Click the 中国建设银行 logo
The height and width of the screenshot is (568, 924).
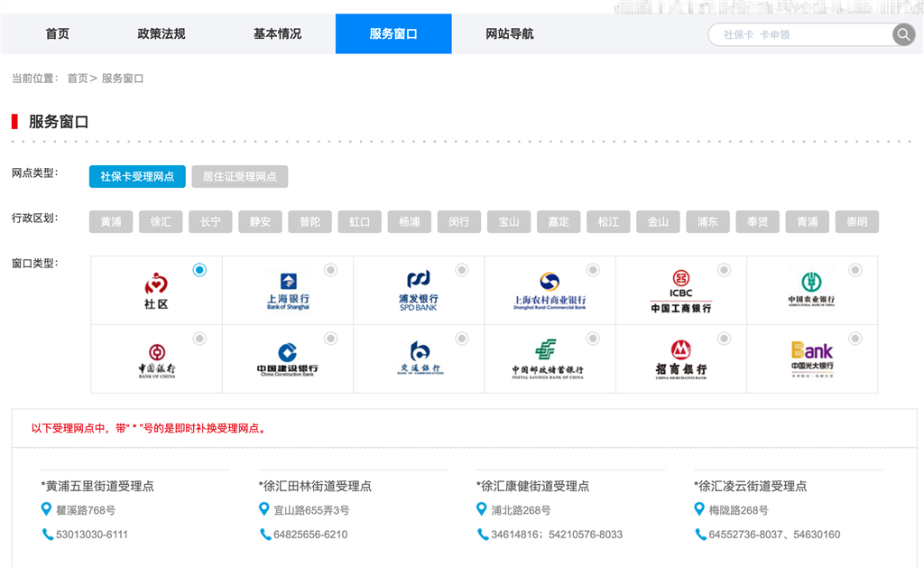[288, 360]
